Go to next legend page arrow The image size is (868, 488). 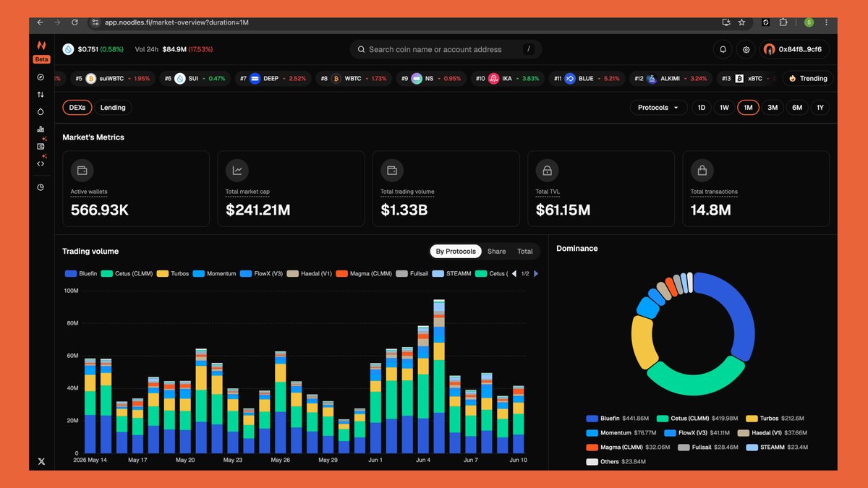click(536, 274)
